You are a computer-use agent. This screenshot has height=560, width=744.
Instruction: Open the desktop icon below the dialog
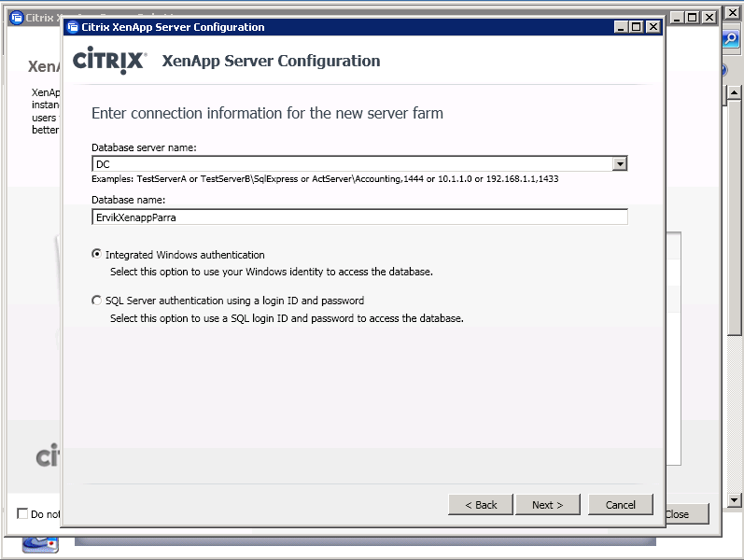coord(40,542)
